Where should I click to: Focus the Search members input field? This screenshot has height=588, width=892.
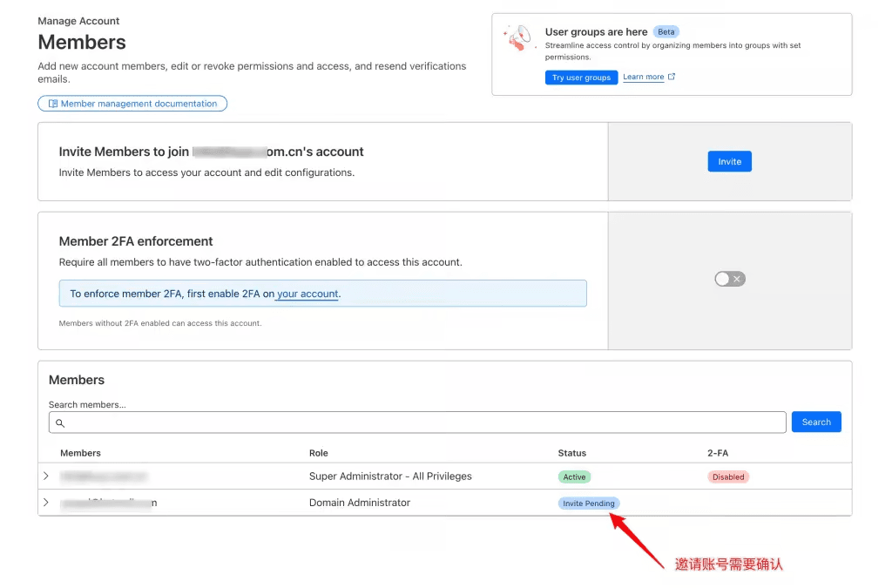418,422
